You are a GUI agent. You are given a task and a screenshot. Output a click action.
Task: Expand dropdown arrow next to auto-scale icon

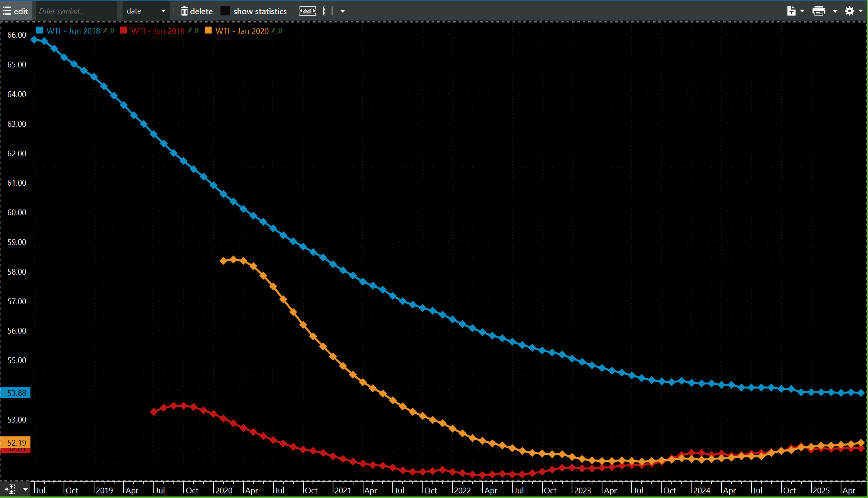(25, 490)
